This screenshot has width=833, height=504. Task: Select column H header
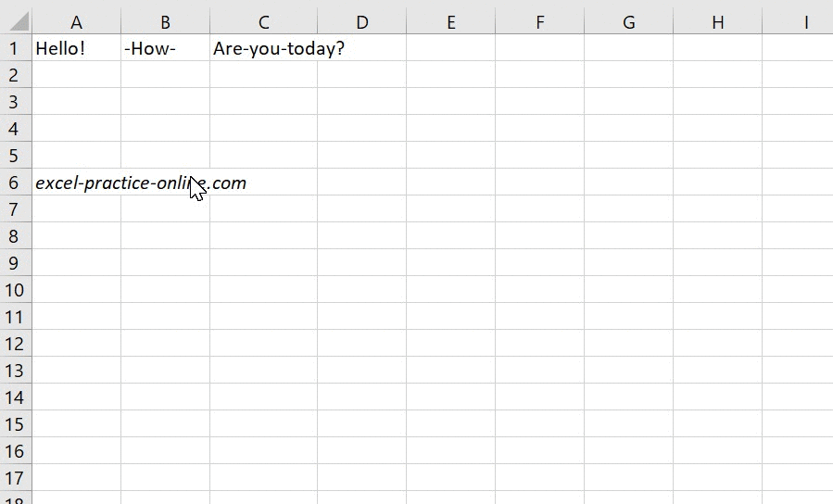point(717,22)
